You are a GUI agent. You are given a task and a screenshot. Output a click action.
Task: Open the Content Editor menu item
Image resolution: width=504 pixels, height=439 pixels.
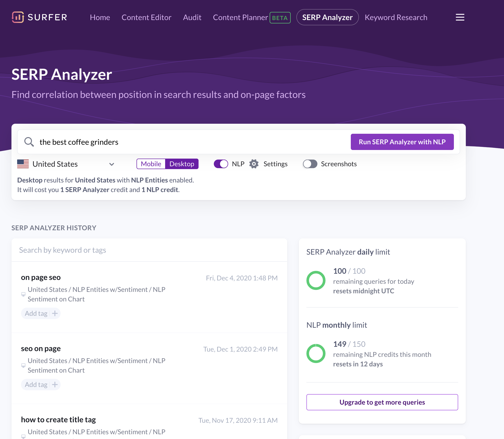(x=146, y=17)
